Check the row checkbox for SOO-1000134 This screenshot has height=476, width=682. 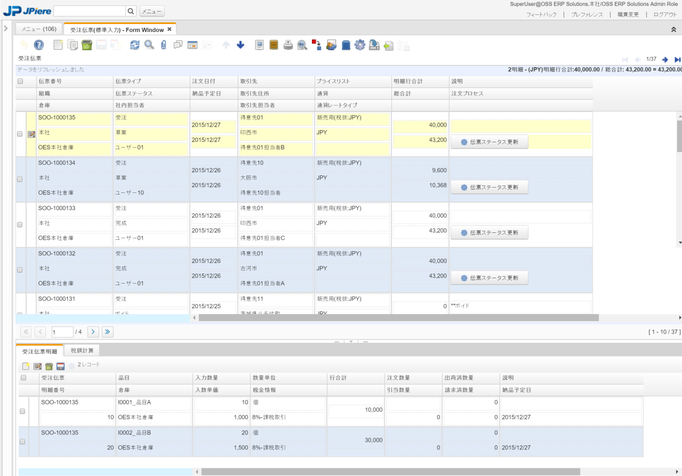point(20,179)
